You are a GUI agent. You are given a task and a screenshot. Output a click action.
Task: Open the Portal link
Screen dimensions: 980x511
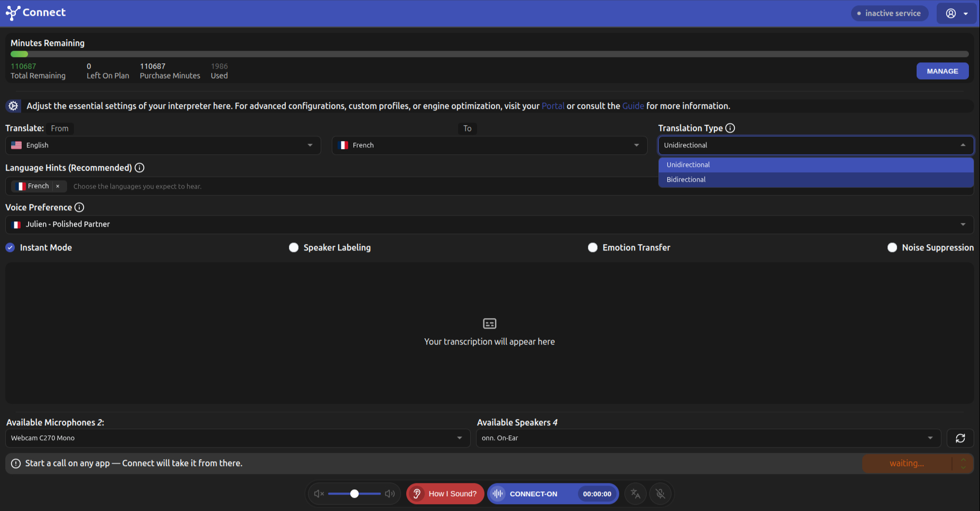553,106
